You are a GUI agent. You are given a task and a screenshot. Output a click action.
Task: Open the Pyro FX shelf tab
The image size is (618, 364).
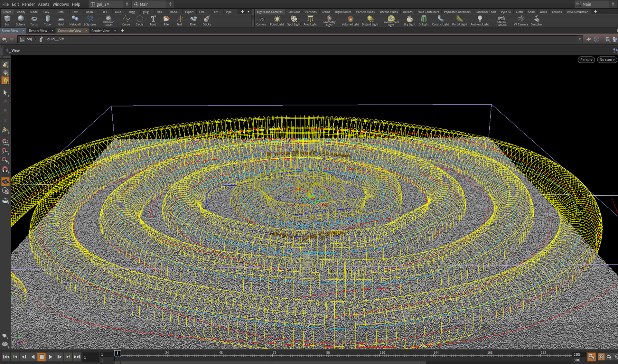[506, 12]
